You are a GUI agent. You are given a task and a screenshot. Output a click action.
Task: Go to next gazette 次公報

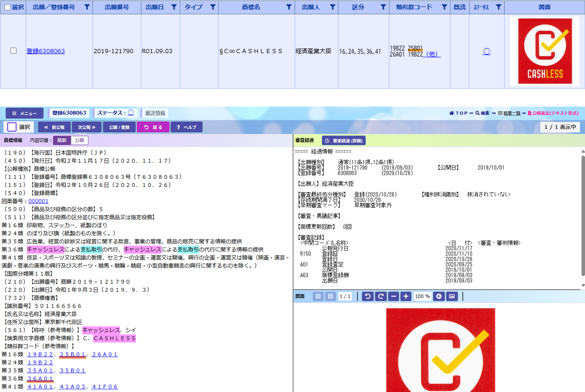click(x=87, y=127)
